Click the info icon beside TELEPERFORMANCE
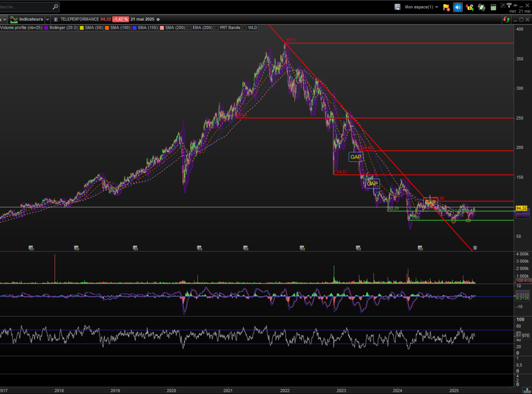 coord(56,19)
